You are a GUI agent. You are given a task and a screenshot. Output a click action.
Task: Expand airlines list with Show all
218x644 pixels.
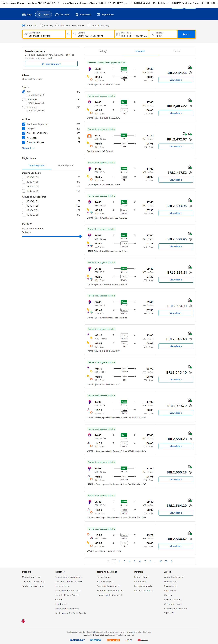coord(28,148)
